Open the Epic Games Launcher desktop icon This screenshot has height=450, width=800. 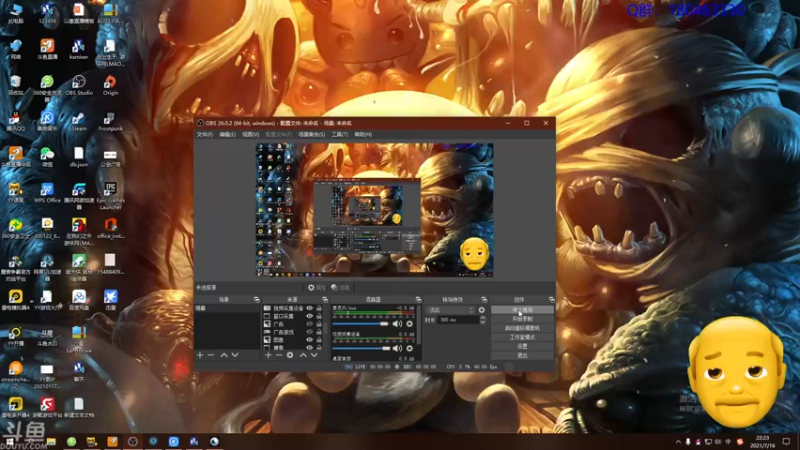pyautogui.click(x=110, y=196)
